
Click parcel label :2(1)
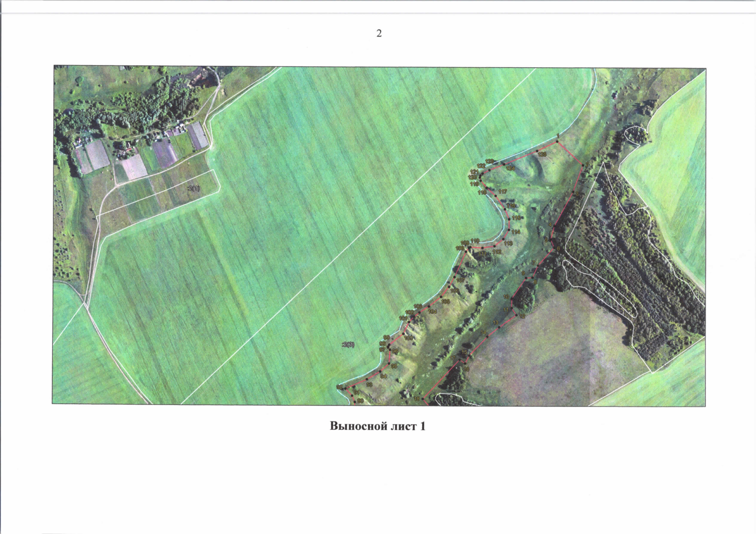tap(194, 189)
